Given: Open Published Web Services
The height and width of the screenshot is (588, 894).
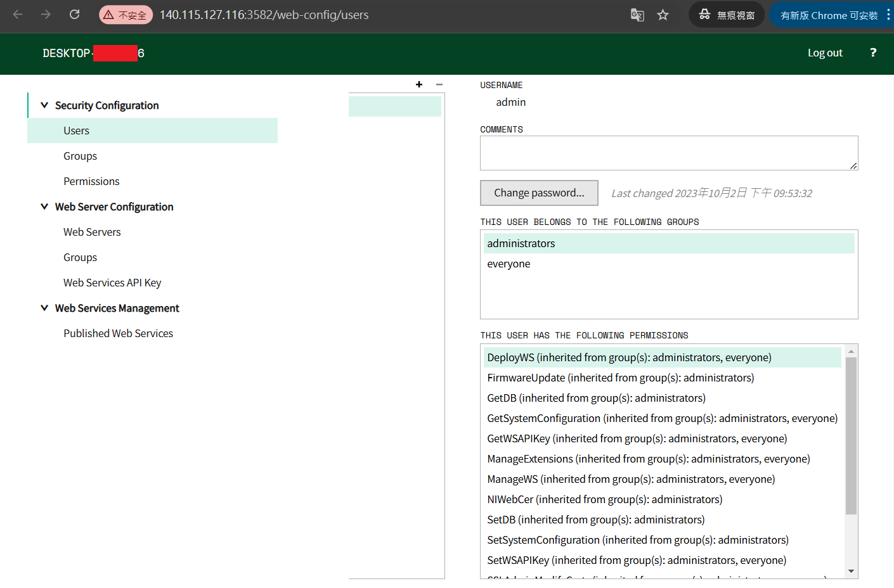Looking at the screenshot, I should 118,333.
